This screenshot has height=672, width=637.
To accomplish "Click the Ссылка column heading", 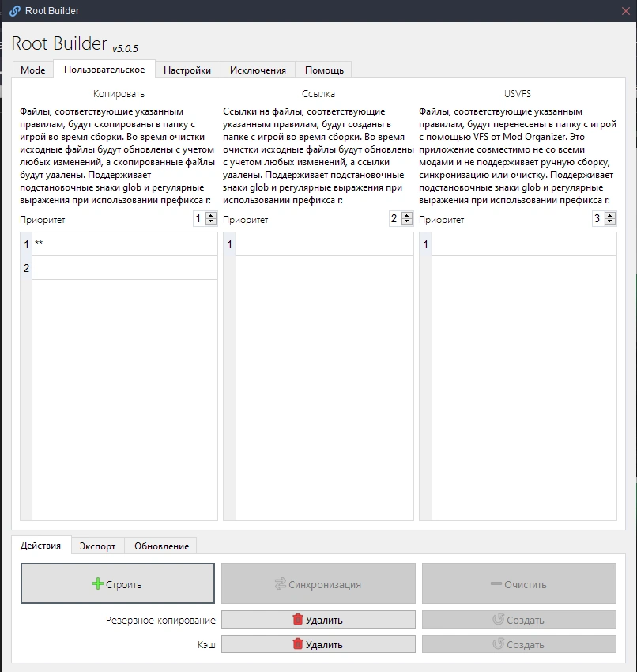I will [x=318, y=94].
